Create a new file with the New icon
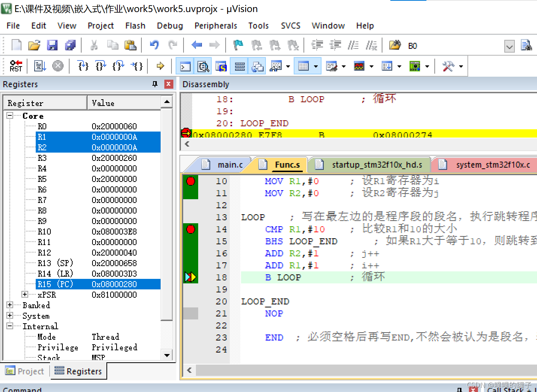This screenshot has width=537, height=392. tap(16, 45)
